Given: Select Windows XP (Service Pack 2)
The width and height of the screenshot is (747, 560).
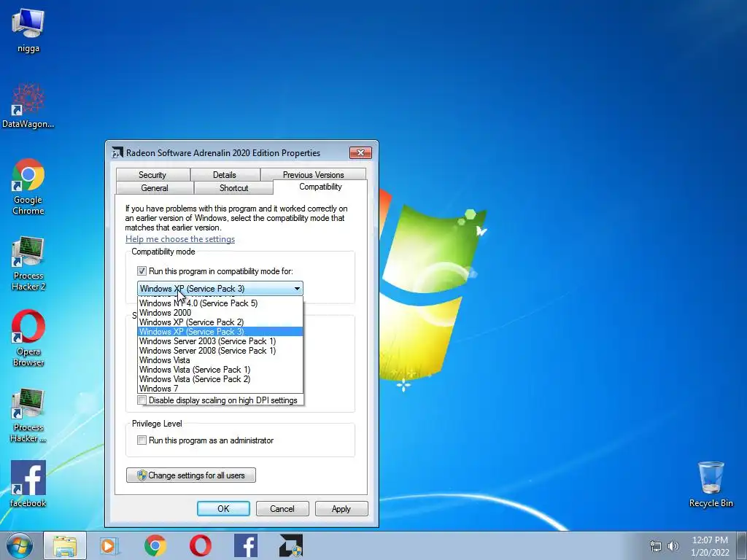Looking at the screenshot, I should coord(220,322).
